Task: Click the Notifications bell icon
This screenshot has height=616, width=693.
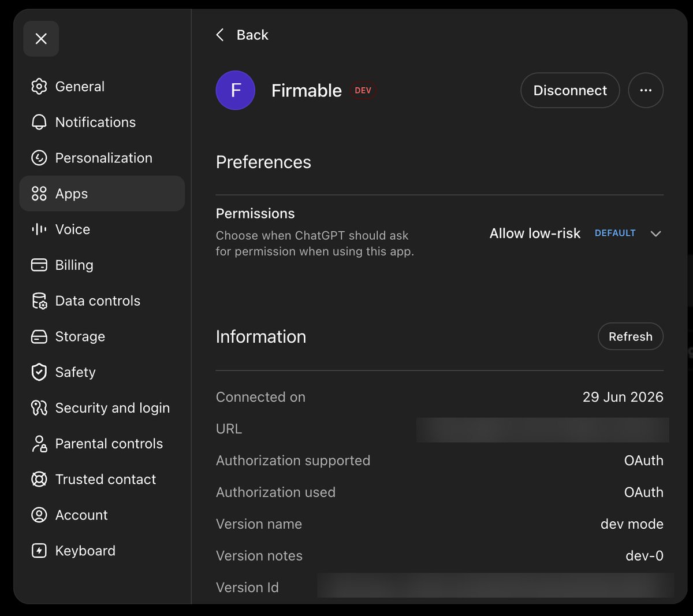Action: (39, 123)
